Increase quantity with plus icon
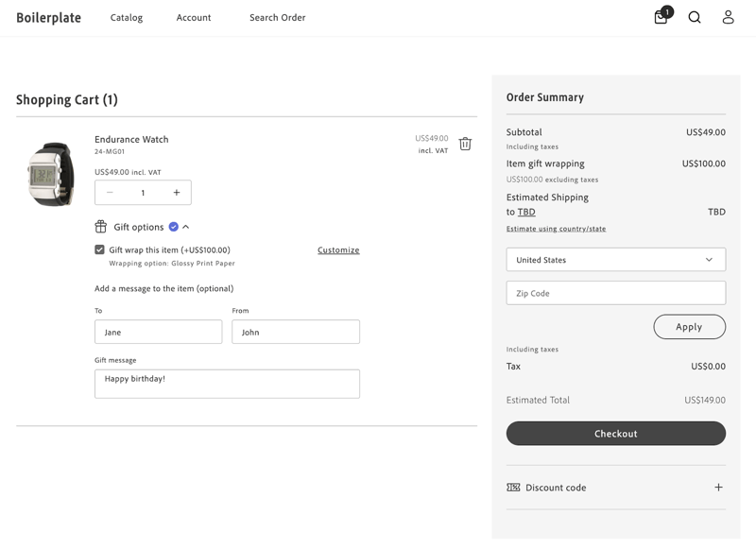Screen dimensions: 756x549 tap(177, 193)
